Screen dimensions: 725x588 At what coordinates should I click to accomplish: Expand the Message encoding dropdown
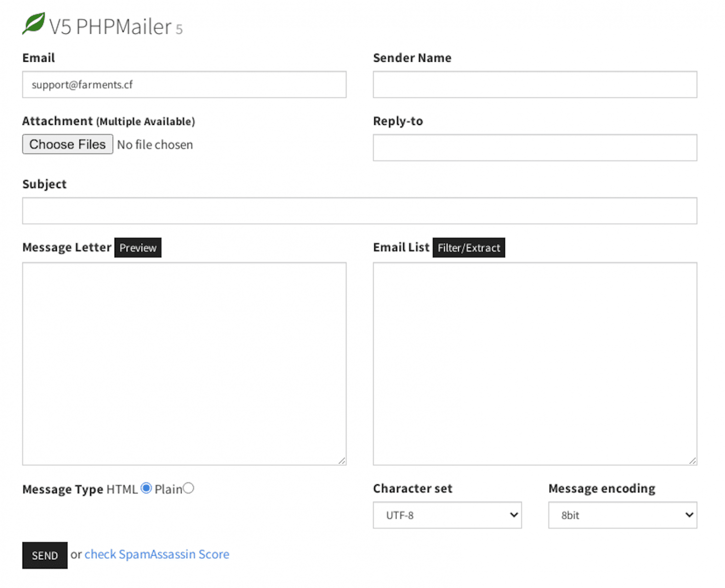[622, 515]
